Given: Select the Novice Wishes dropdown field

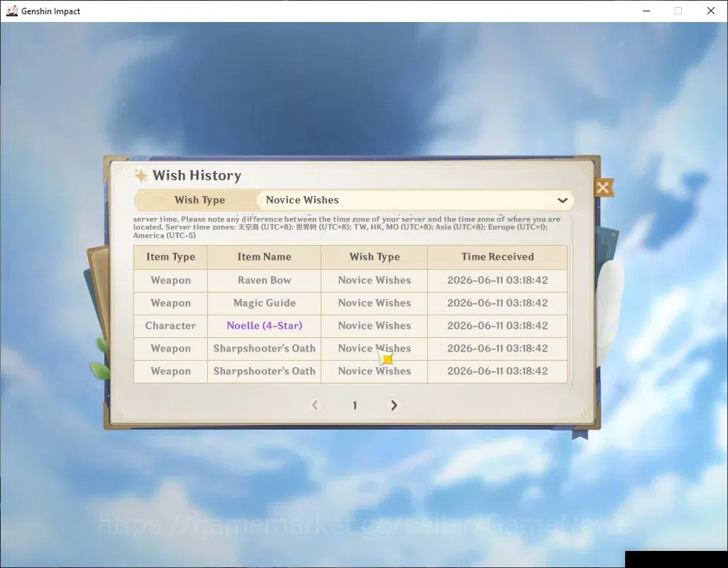Looking at the screenshot, I should click(415, 200).
